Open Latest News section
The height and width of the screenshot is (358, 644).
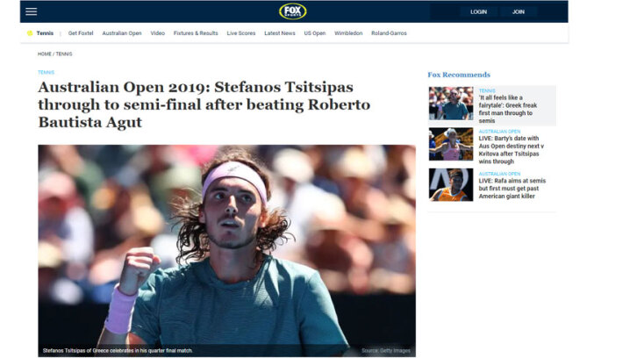280,33
